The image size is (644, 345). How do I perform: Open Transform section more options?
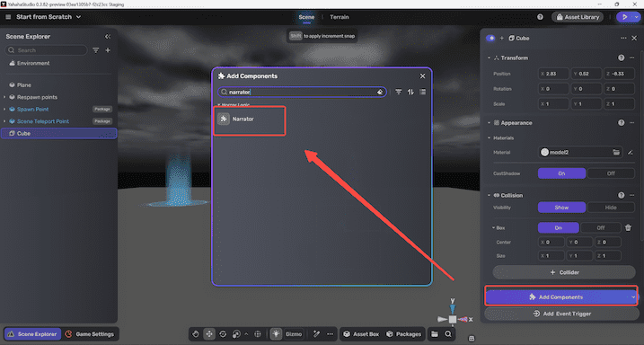pyautogui.click(x=631, y=57)
